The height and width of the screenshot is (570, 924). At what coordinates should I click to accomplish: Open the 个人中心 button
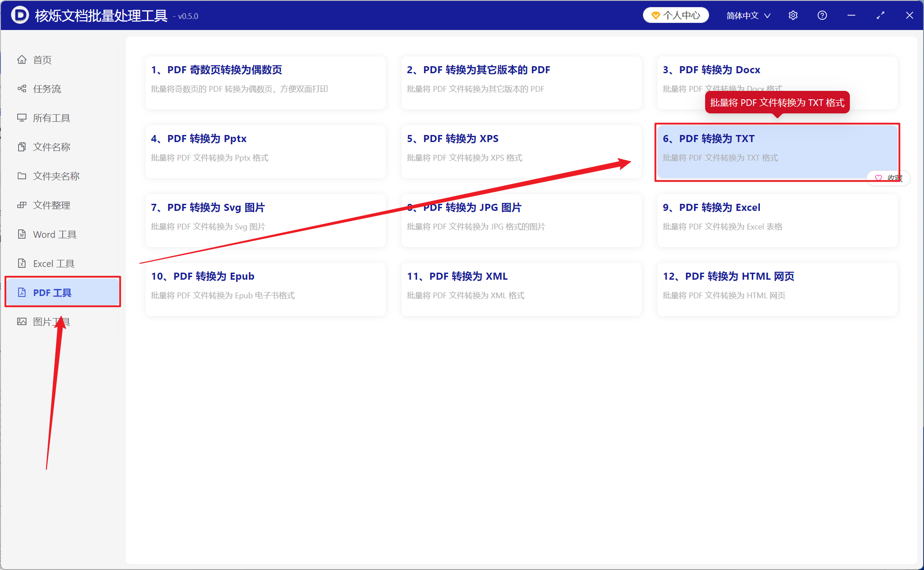[676, 15]
